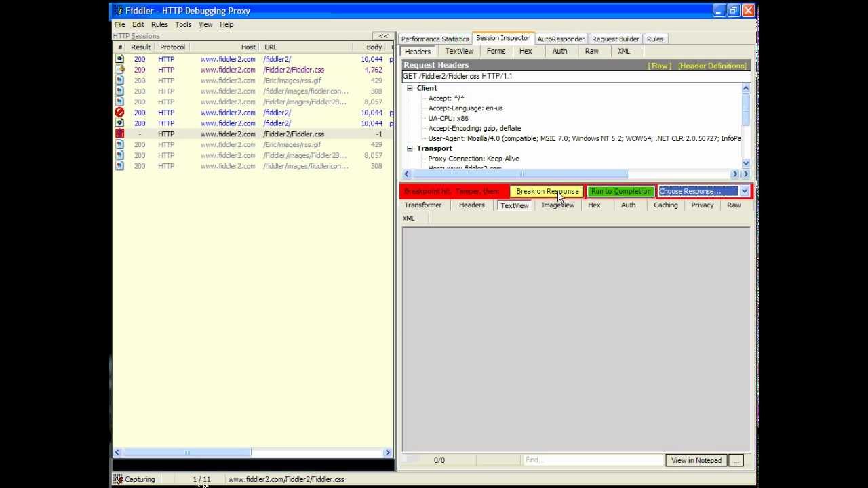Open the response Transformer tab
This screenshot has width=868, height=488.
point(422,205)
